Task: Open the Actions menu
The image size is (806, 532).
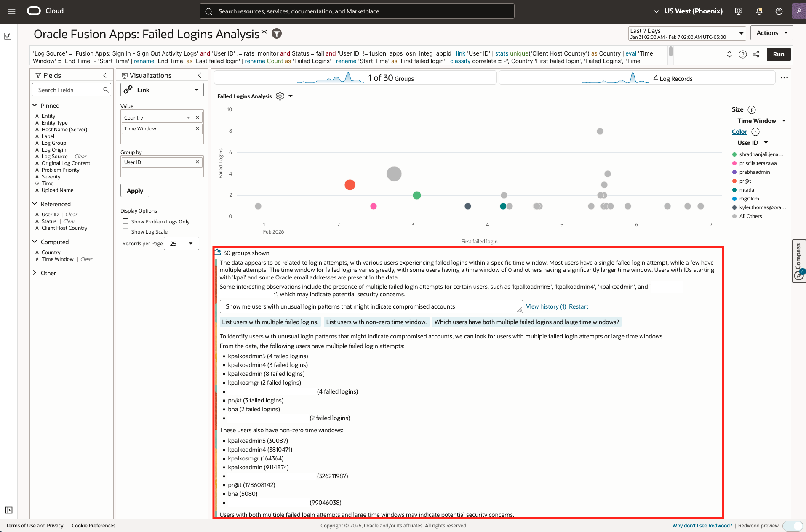Action: tap(771, 33)
